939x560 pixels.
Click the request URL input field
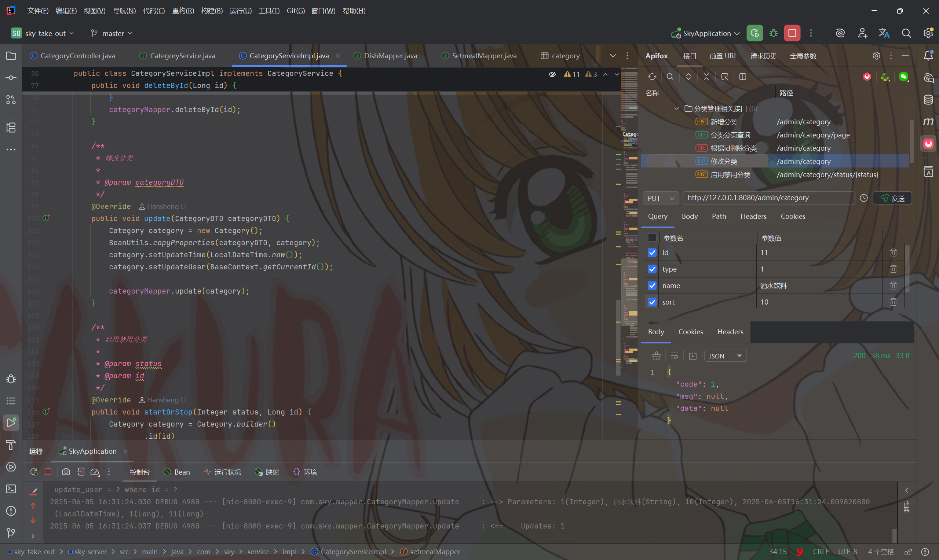[768, 198]
